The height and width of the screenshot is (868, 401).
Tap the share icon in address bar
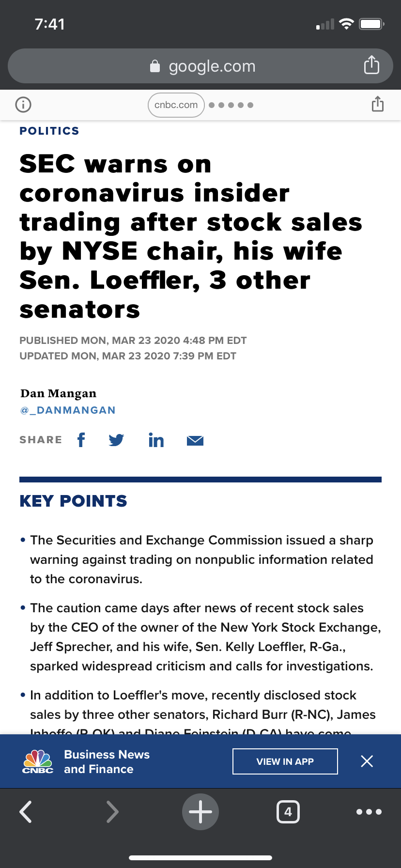click(x=371, y=65)
